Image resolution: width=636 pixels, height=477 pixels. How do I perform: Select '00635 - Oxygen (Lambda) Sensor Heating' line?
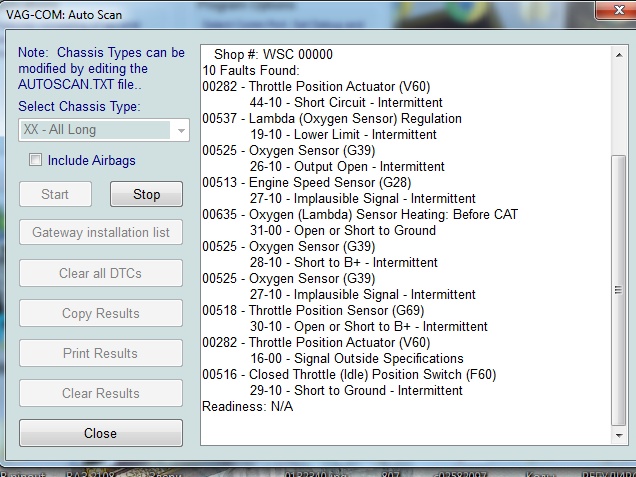(360, 214)
